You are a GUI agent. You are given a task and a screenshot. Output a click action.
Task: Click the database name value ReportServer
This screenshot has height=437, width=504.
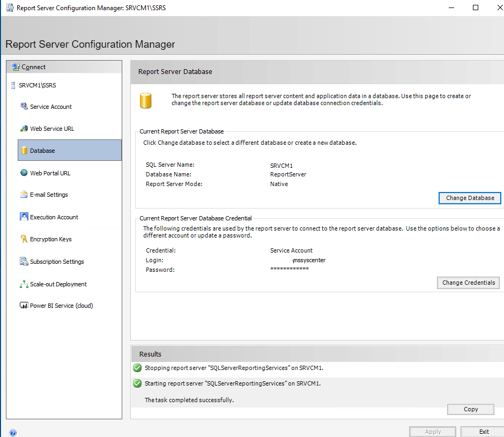click(x=288, y=174)
